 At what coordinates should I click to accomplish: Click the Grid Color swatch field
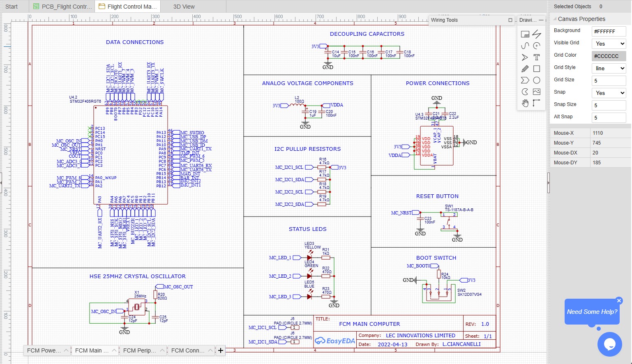click(x=609, y=56)
